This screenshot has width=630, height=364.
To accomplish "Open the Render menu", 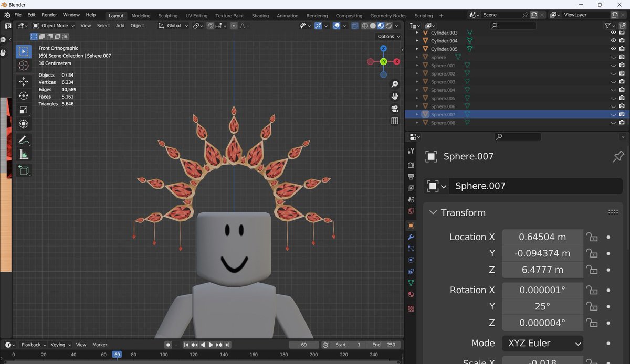I will 49,15.
